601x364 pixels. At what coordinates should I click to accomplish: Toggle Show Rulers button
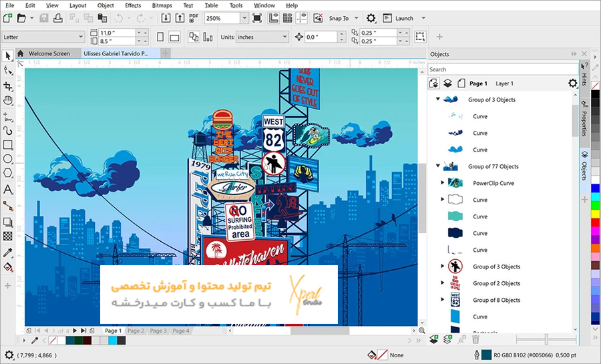(x=273, y=18)
